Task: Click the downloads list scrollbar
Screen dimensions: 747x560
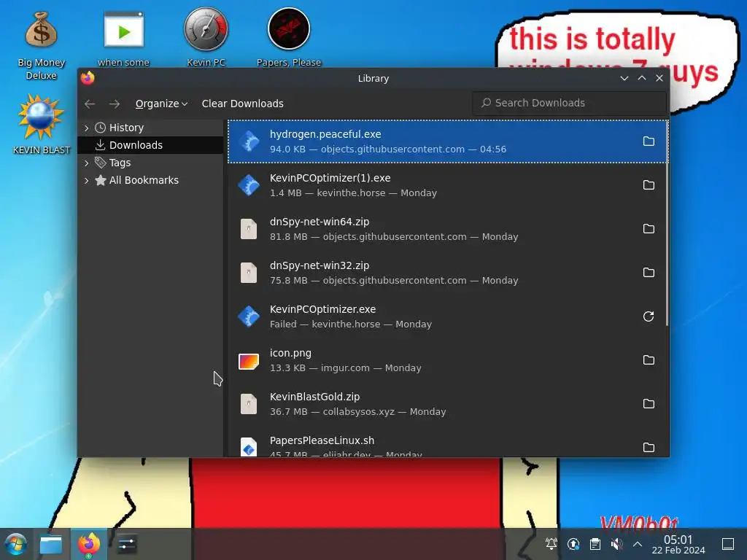Action: click(x=667, y=224)
